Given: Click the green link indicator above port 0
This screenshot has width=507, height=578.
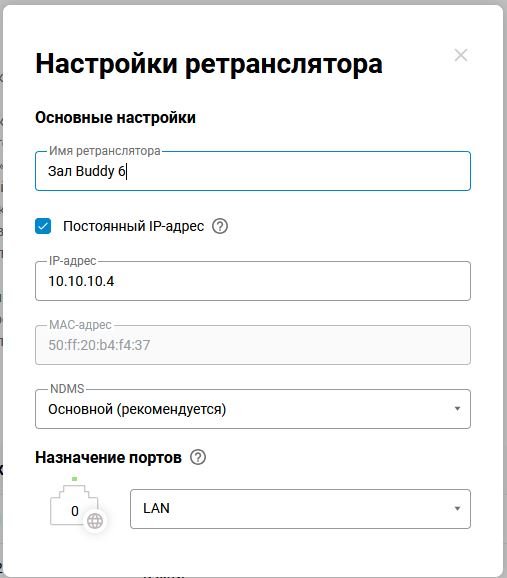Looking at the screenshot, I should point(74,479).
